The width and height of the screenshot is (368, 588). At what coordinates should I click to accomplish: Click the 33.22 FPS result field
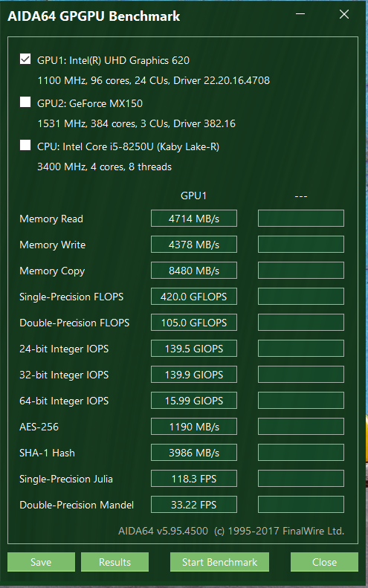[x=194, y=505]
